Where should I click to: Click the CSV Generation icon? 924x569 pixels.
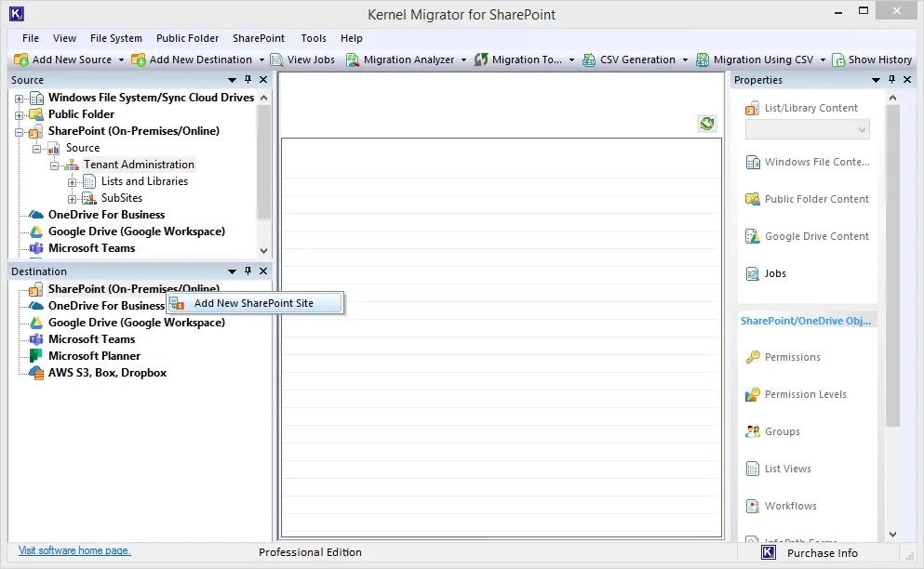click(x=589, y=60)
